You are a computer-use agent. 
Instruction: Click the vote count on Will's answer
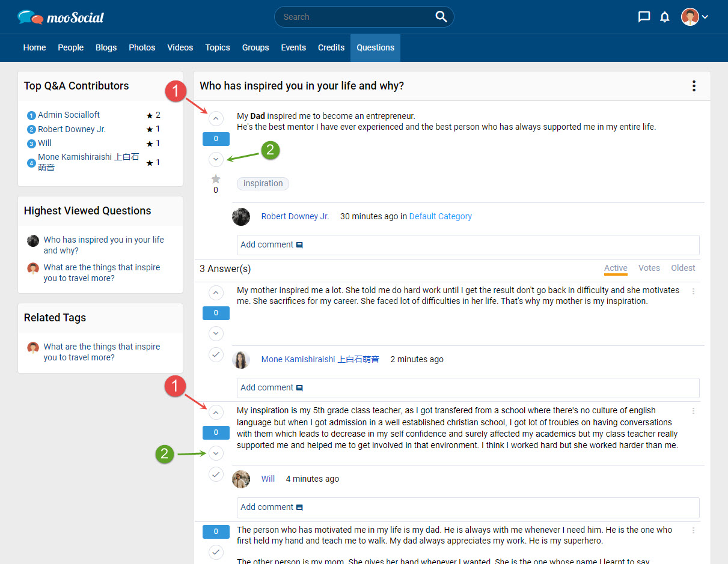216,432
